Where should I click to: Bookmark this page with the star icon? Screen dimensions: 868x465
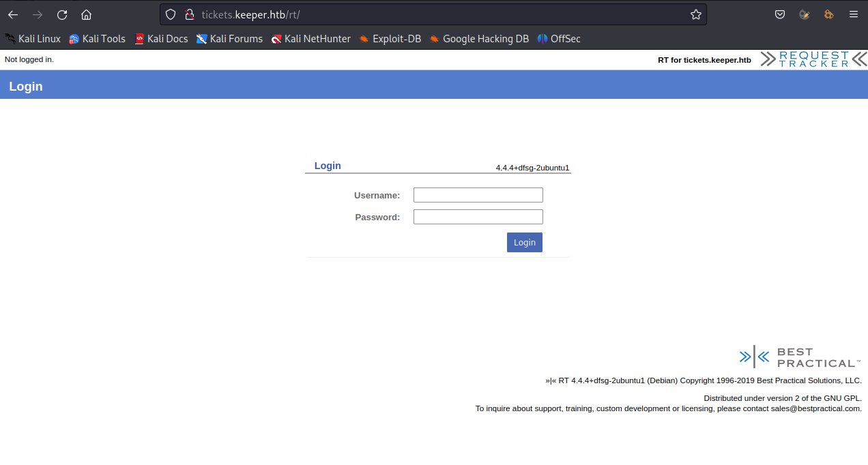[695, 14]
